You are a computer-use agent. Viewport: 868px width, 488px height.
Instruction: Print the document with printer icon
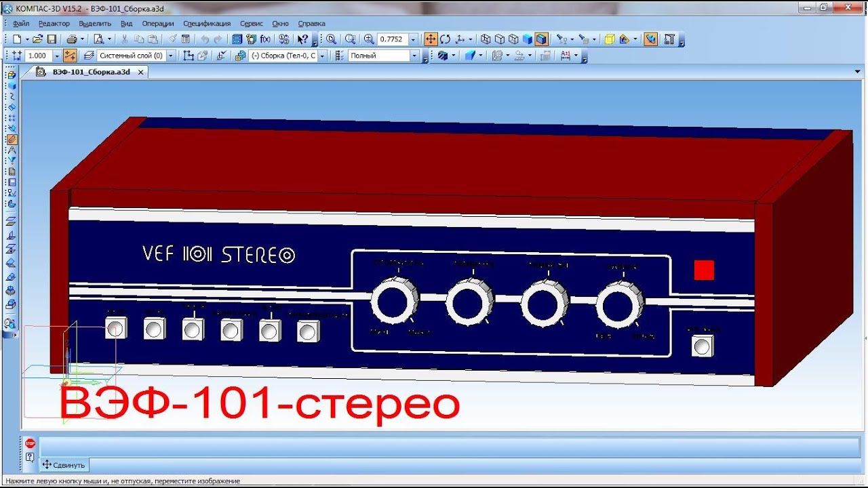(71, 39)
